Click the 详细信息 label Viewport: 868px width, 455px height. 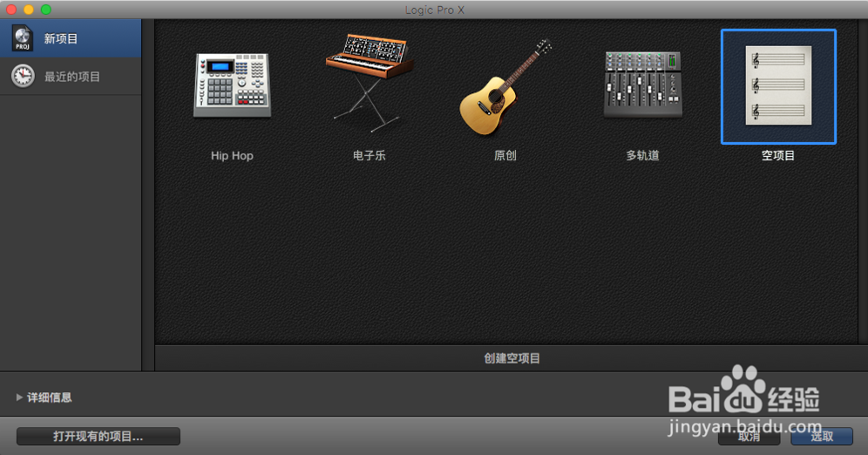[x=50, y=397]
